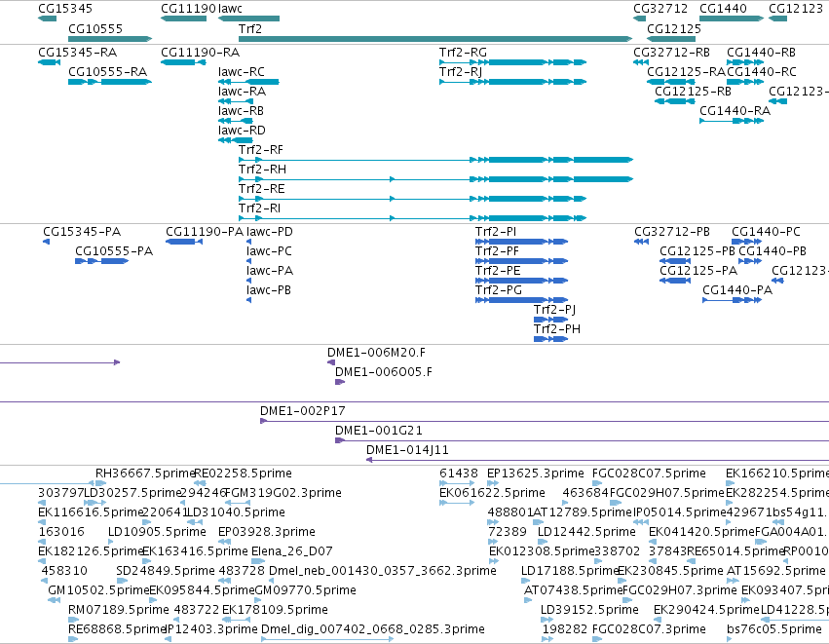Click the Trf2-RF transcript label
This screenshot has height=644, width=829.
(261, 150)
